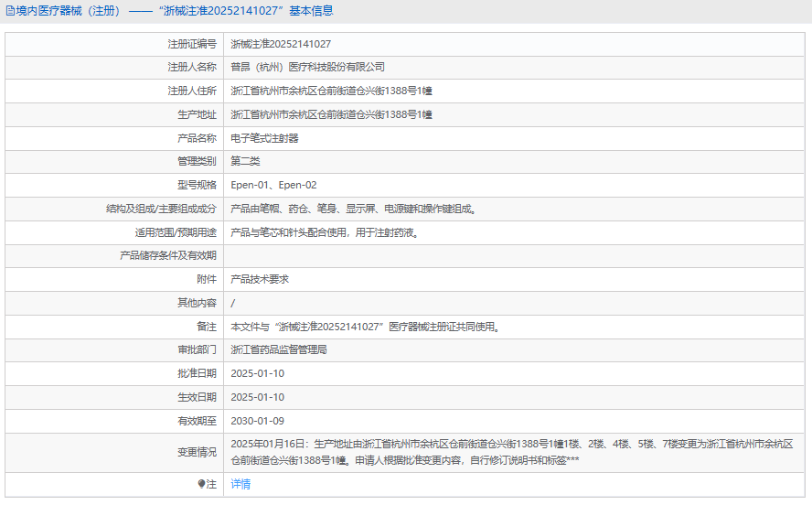Click the 注册证编号 label
This screenshot has height=505, width=812.
(x=192, y=44)
